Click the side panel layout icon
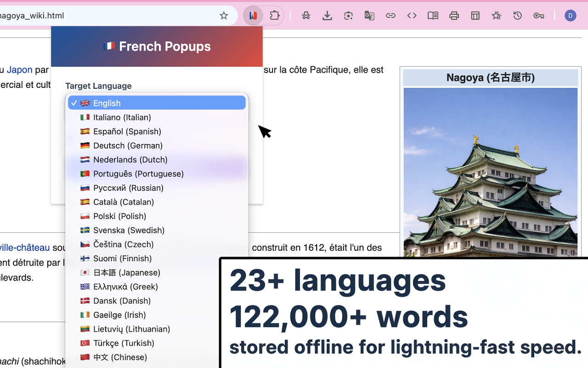This screenshot has width=588, height=368. pos(475,16)
